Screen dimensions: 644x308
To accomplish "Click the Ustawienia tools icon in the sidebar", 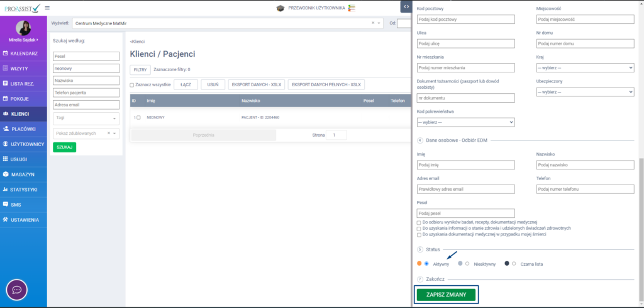I will [x=6, y=220].
